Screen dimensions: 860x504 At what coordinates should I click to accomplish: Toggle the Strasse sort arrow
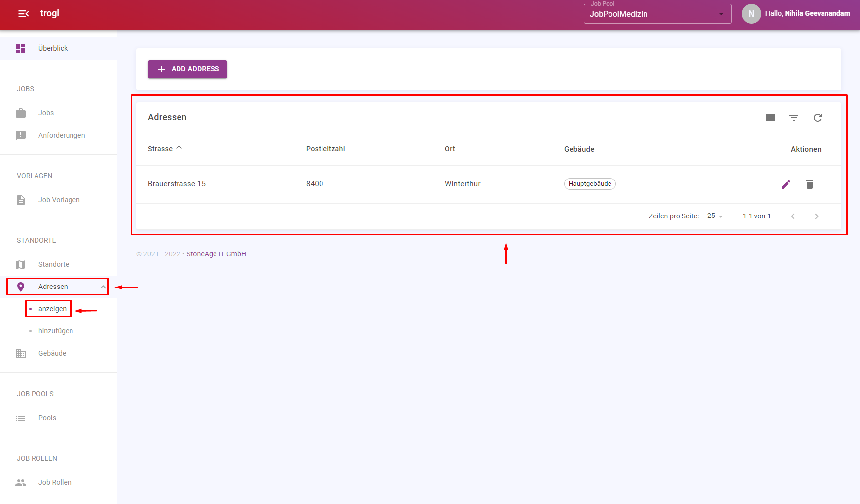179,148
